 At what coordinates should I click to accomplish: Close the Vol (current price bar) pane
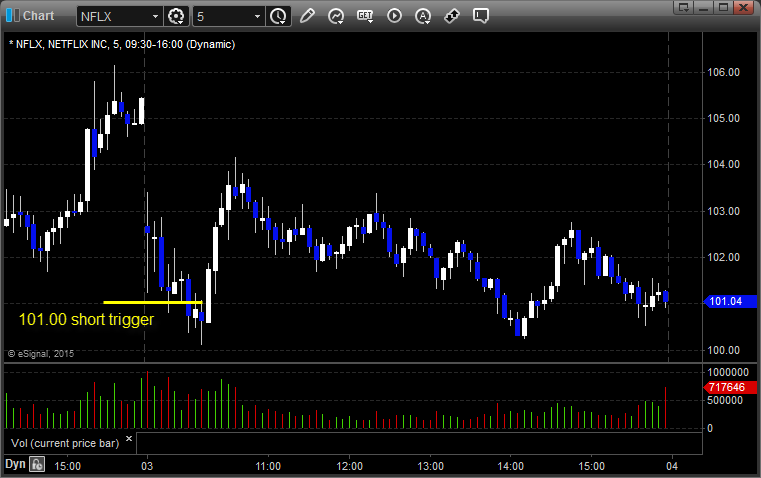[129, 439]
